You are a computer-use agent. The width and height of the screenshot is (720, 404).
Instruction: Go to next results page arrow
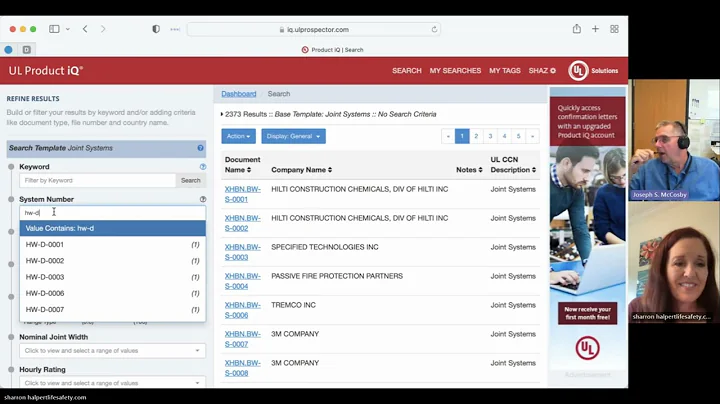click(x=533, y=136)
